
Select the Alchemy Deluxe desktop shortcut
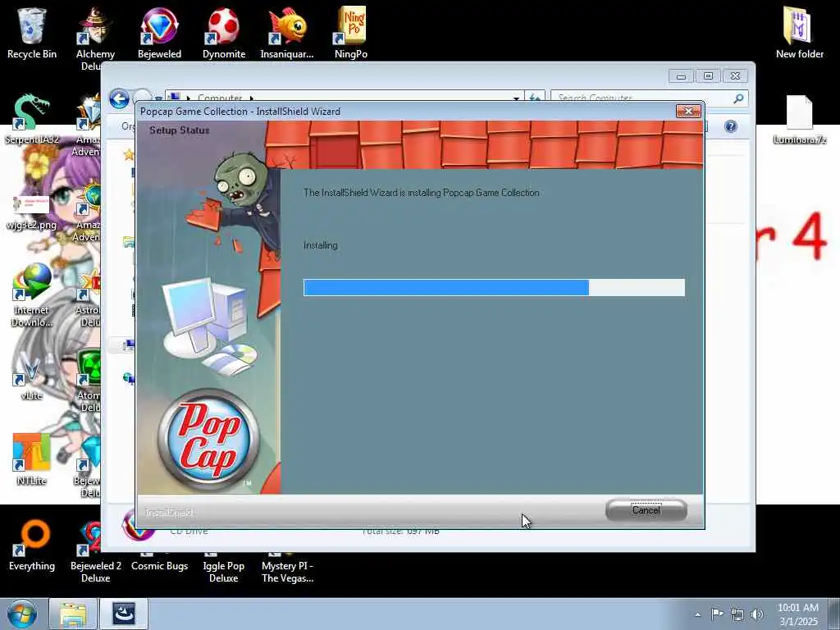tap(95, 39)
